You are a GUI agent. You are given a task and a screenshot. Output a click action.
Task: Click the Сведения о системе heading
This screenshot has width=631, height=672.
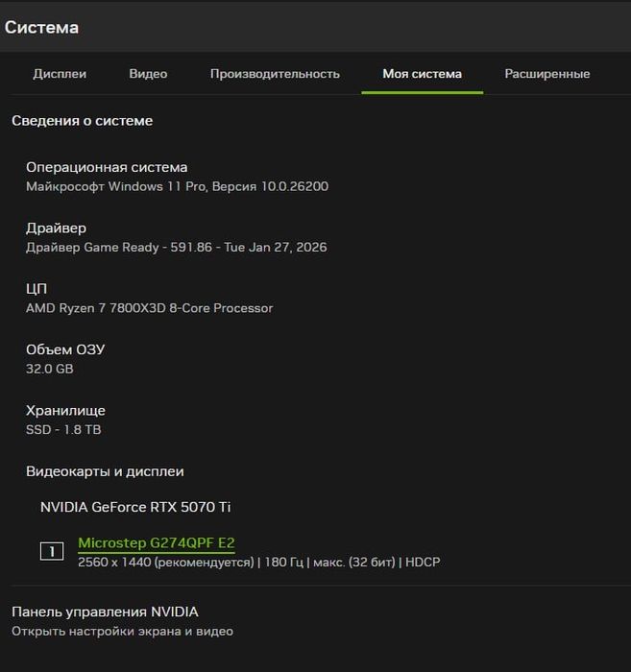pos(82,121)
